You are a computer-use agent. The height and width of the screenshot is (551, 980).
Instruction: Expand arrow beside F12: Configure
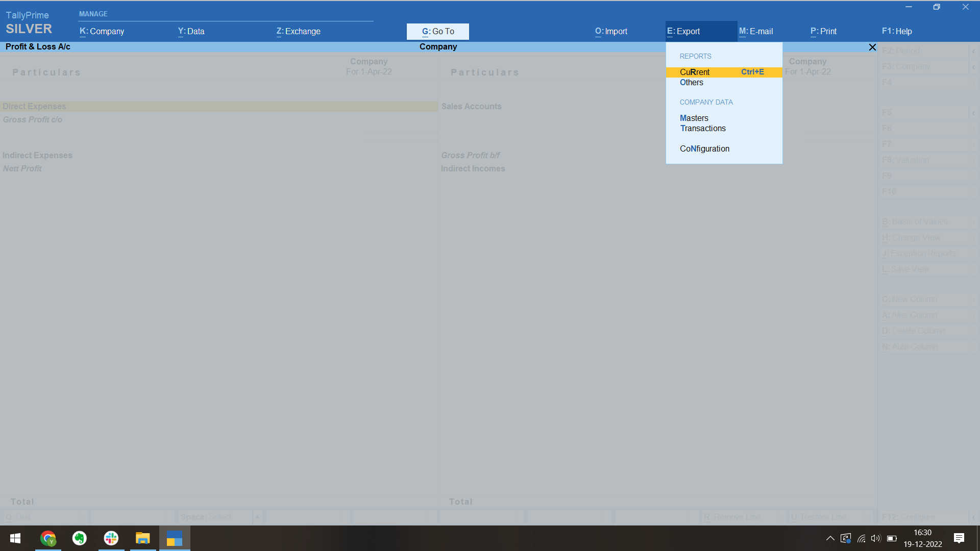974,517
